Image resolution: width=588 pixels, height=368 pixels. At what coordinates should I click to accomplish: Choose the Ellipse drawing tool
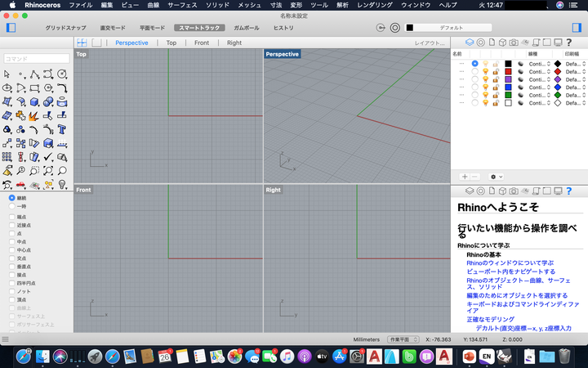pos(7,88)
